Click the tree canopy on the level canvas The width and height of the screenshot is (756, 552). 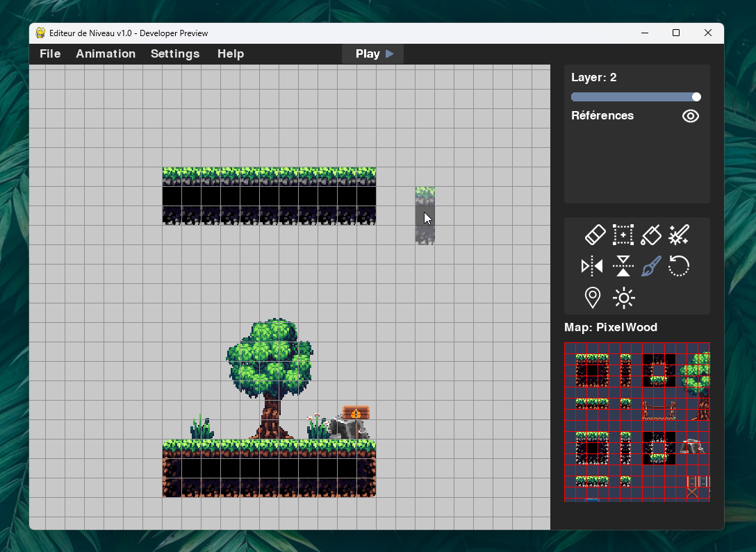[270, 358]
